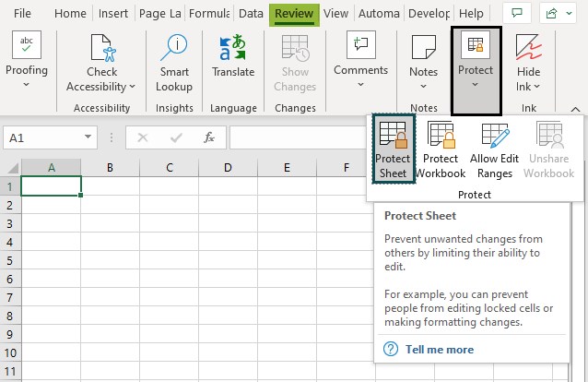Open Smart Lookup
The height and width of the screenshot is (382, 588).
174,63
